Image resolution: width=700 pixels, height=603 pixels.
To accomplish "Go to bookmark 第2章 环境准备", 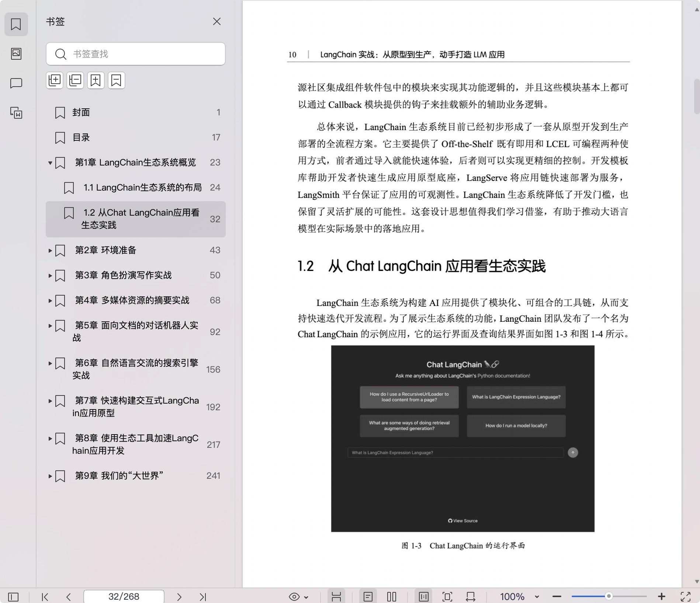I will [106, 250].
